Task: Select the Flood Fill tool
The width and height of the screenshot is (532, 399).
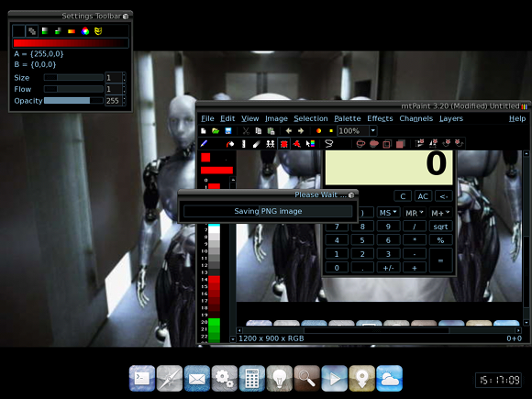Action: [x=230, y=144]
